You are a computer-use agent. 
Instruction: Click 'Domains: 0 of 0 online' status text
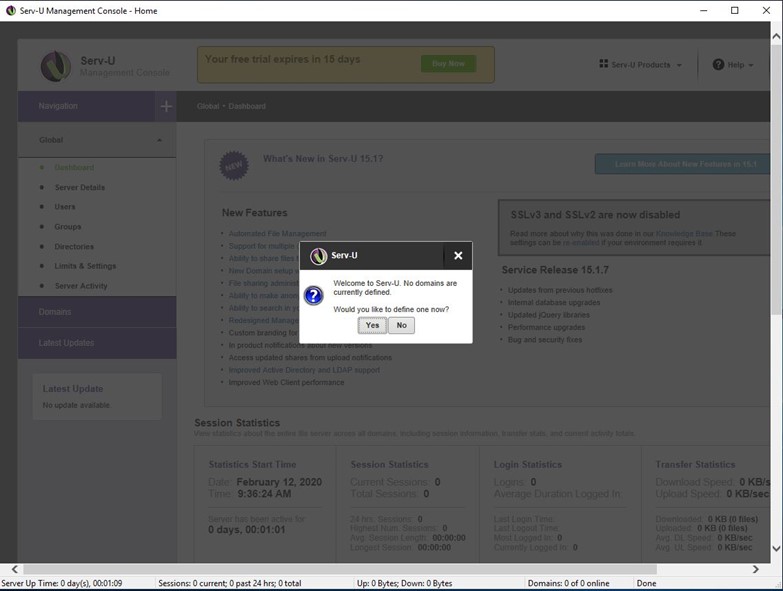pyautogui.click(x=568, y=583)
